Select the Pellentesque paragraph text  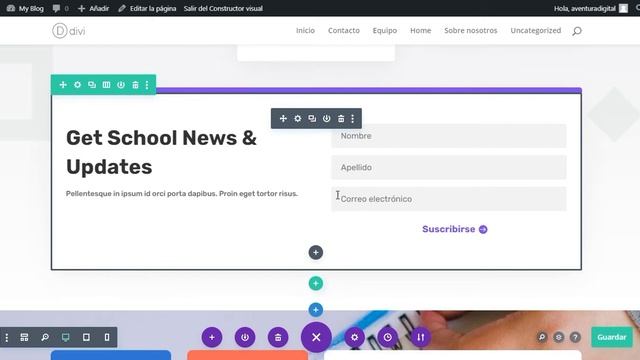coord(182,193)
